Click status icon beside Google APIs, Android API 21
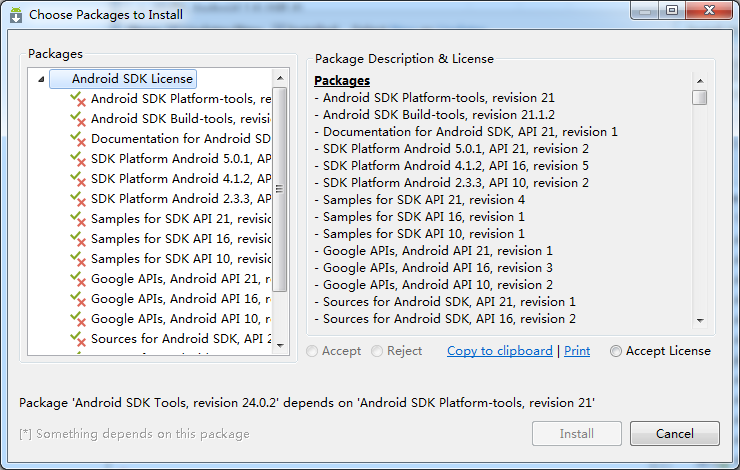Viewport: 740px width, 470px height. (78, 279)
